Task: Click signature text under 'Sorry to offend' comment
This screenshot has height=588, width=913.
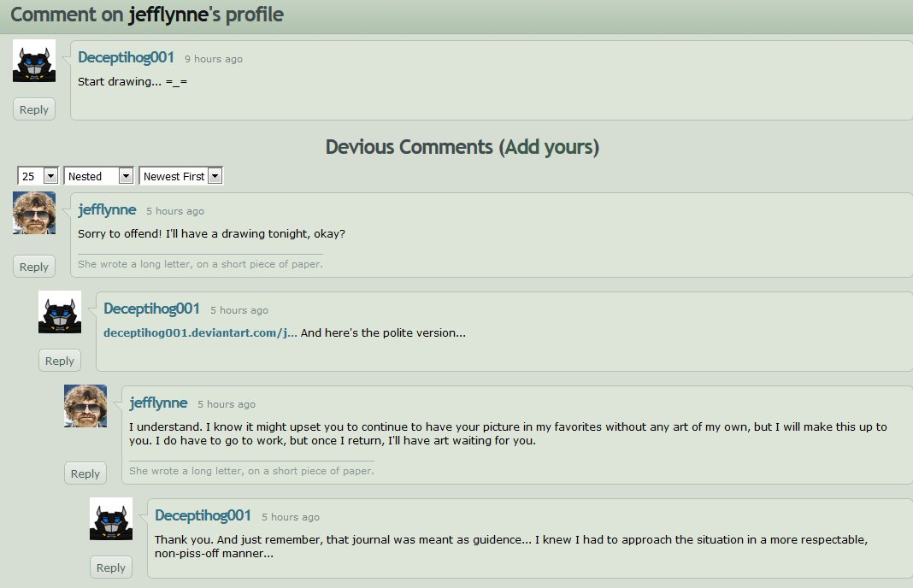Action: coord(200,264)
